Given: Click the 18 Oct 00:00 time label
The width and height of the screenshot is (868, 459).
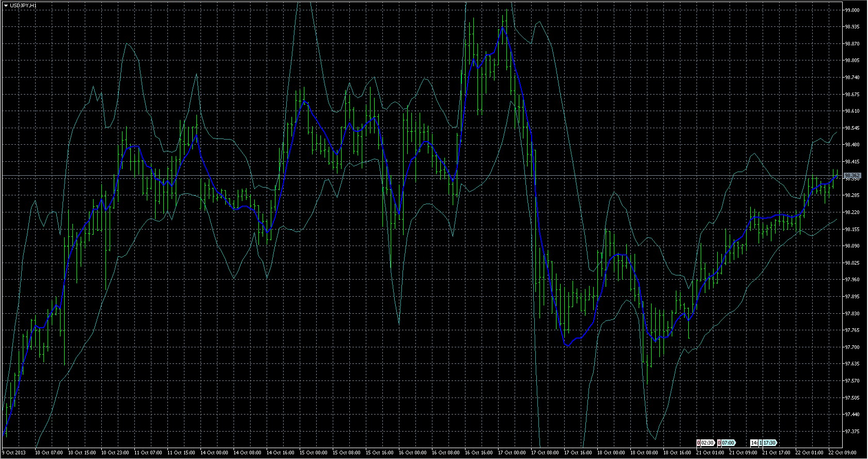Looking at the screenshot, I should point(611,453).
